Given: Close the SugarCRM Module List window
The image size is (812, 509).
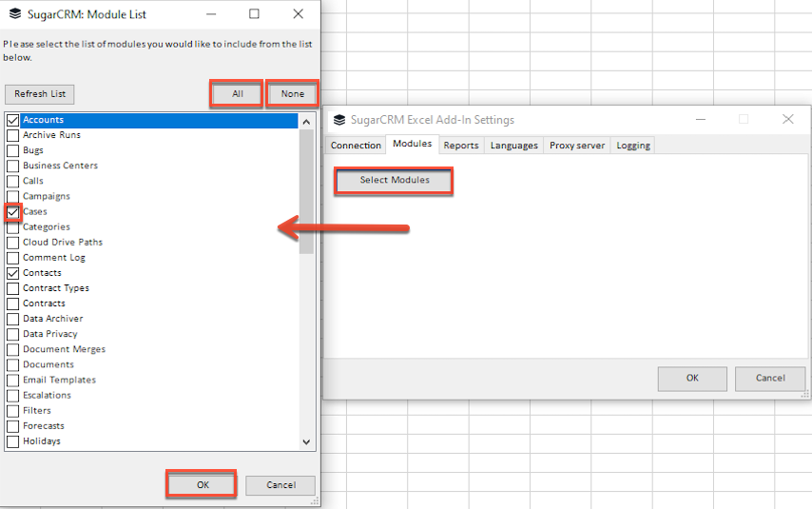Looking at the screenshot, I should [x=299, y=14].
